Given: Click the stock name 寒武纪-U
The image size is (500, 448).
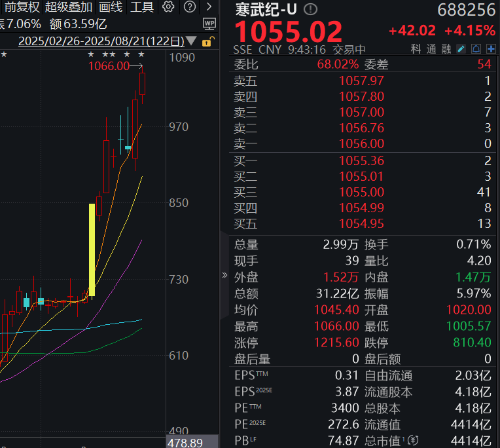Looking at the screenshot, I should point(266,10).
